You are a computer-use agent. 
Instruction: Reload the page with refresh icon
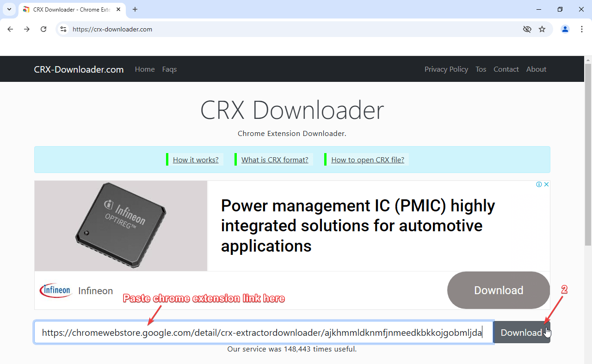pyautogui.click(x=43, y=29)
